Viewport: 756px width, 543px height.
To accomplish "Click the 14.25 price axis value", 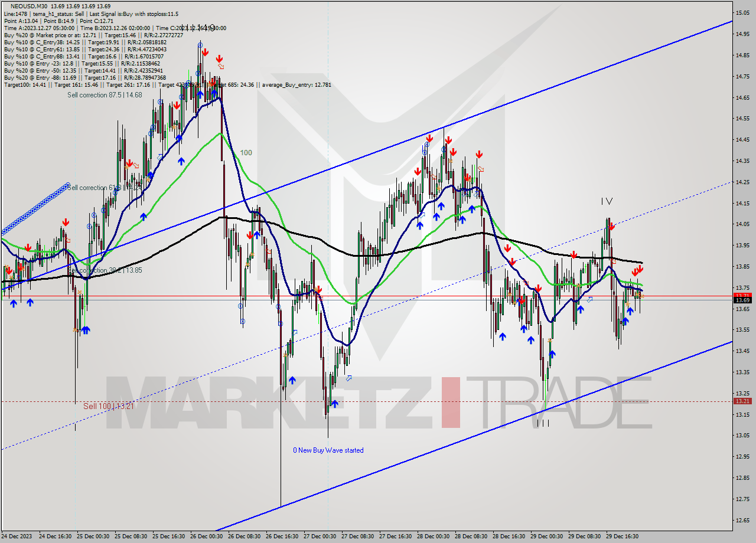I will click(x=742, y=182).
